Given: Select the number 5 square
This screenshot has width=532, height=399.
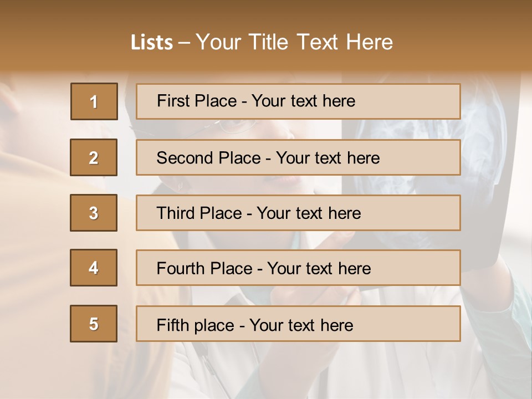Looking at the screenshot, I should pyautogui.click(x=94, y=324).
